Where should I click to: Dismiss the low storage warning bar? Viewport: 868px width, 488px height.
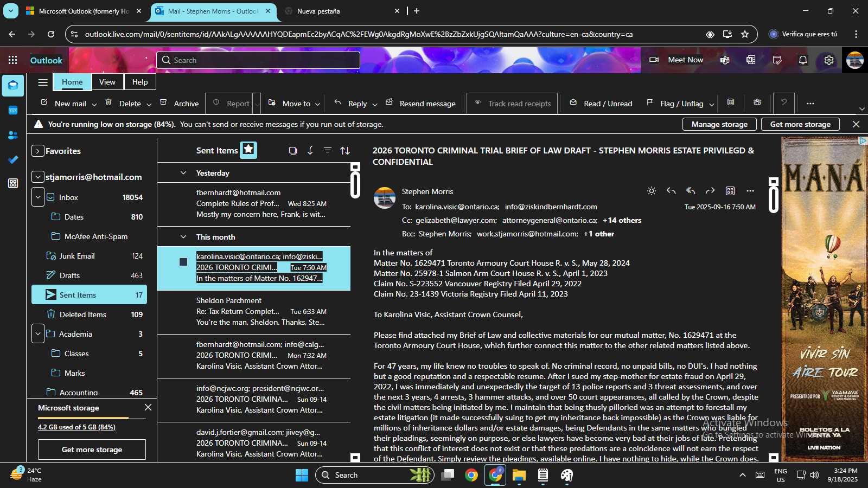coord(856,124)
